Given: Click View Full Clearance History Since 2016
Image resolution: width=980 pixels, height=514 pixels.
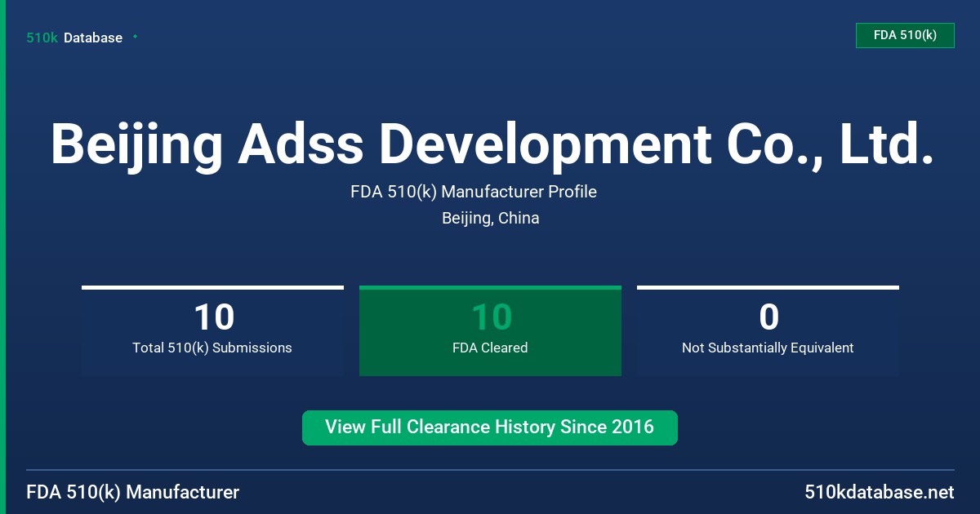Looking at the screenshot, I should pyautogui.click(x=490, y=428).
